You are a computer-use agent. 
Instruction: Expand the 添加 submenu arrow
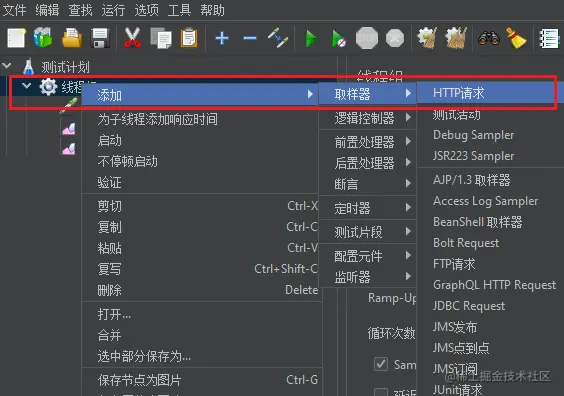(x=310, y=94)
